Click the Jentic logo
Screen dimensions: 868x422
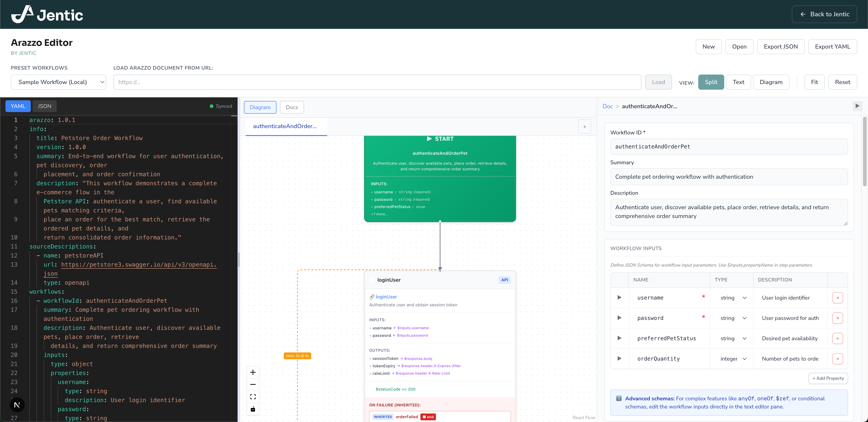tap(47, 14)
